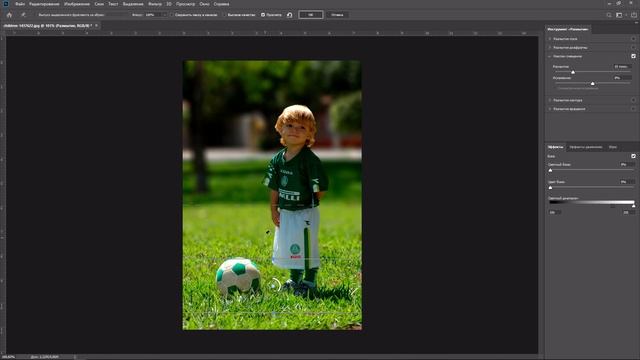Open the 'Фильтр' menu
The width and height of the screenshot is (640, 360).
pos(155,4)
